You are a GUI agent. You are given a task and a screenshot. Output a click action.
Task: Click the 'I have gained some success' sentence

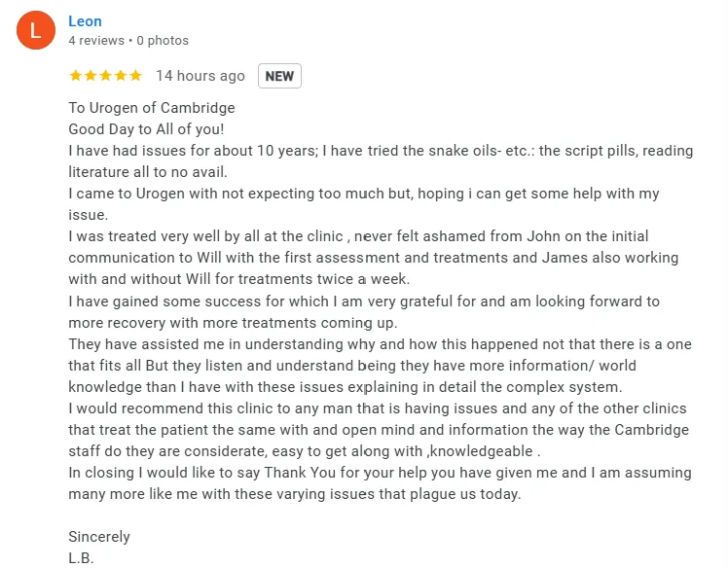point(364,312)
